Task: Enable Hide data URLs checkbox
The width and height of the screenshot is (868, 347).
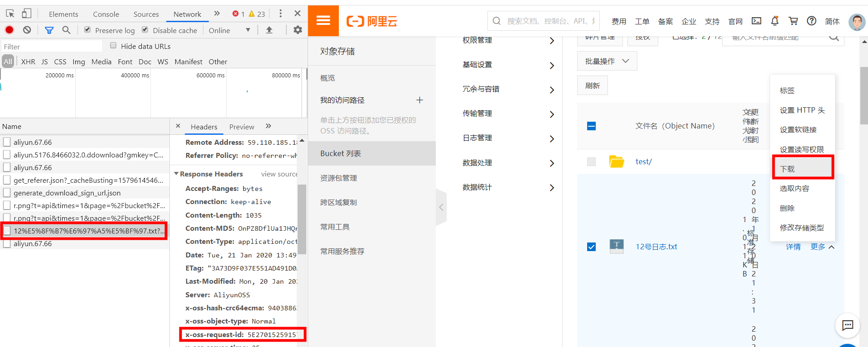Action: 113,46
